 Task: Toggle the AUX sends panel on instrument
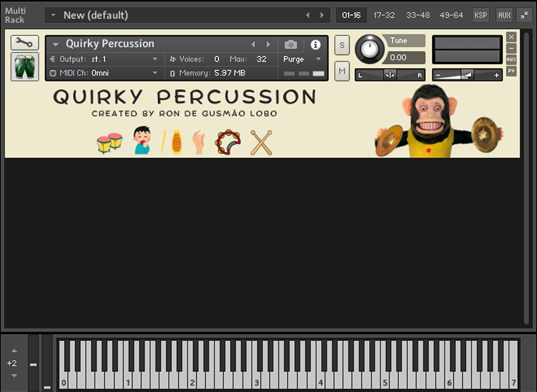[x=511, y=59]
